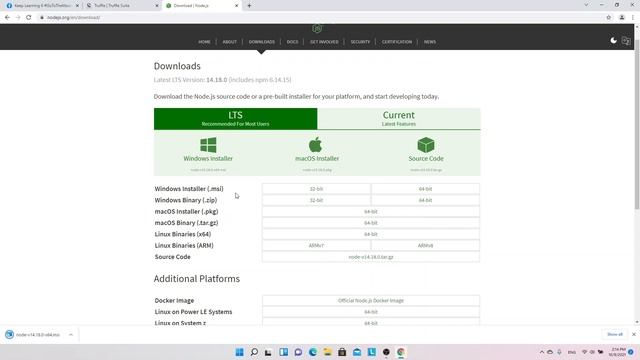Viewport: 640px width, 360px height.
Task: Click Chrome icon on taskbar
Action: pos(401,352)
